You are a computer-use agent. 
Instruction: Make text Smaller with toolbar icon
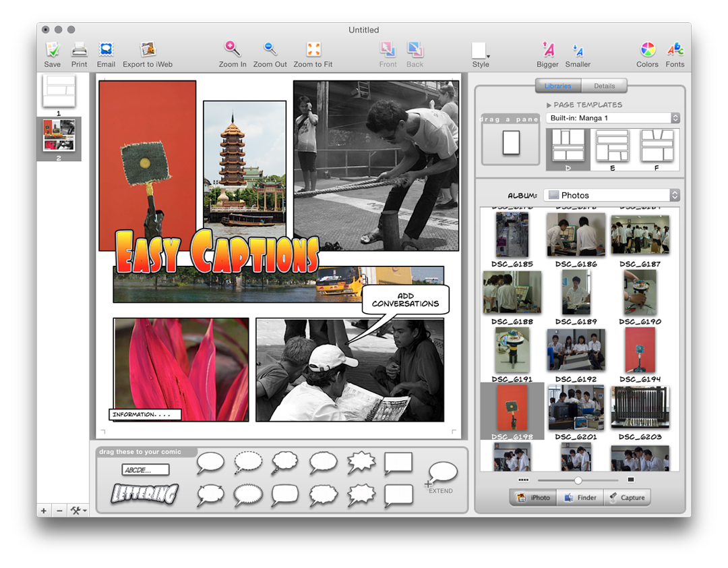578,50
